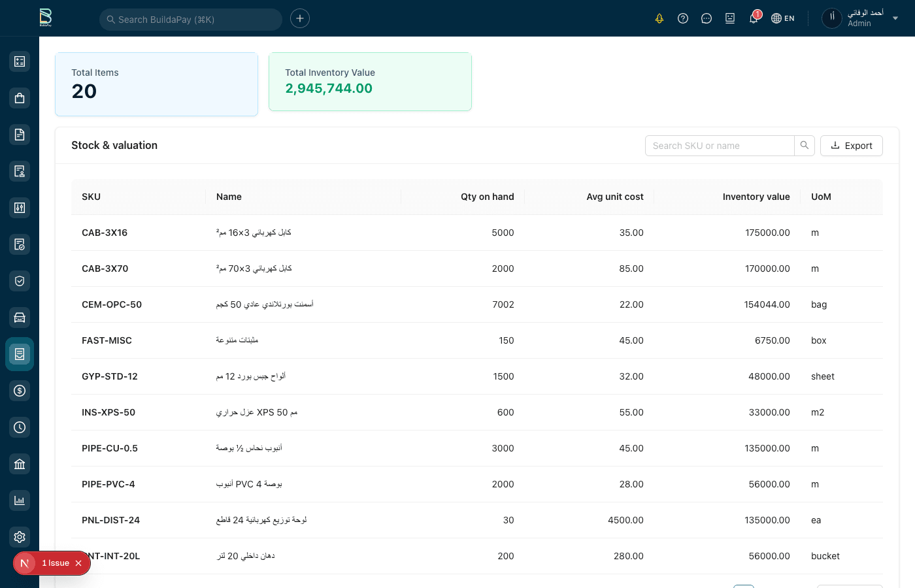Open the notifications bell with badge

(x=754, y=18)
